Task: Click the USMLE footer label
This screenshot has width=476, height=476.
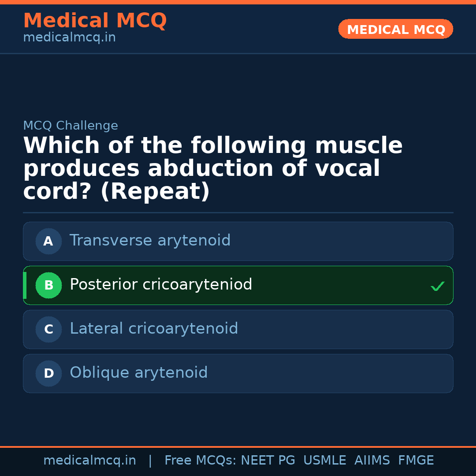Action: (x=325, y=460)
